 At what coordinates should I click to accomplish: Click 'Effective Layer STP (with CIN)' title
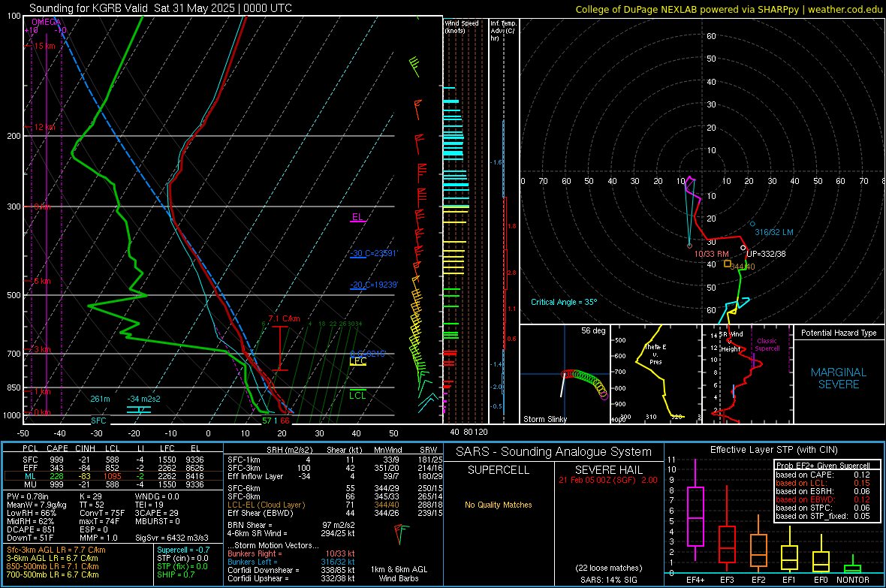click(x=774, y=450)
